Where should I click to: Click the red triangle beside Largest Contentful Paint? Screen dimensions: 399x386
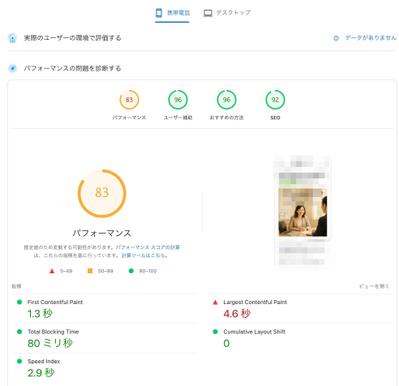tap(215, 302)
